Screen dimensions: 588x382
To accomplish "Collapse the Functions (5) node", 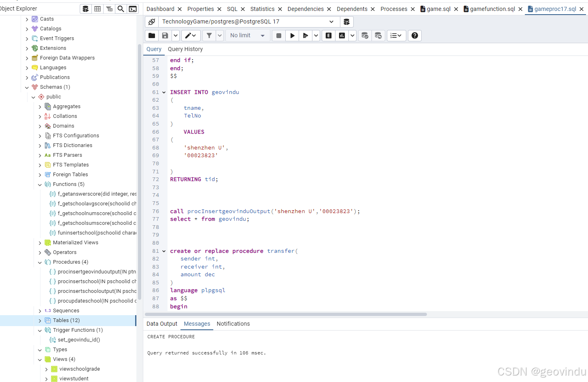I will [x=40, y=184].
